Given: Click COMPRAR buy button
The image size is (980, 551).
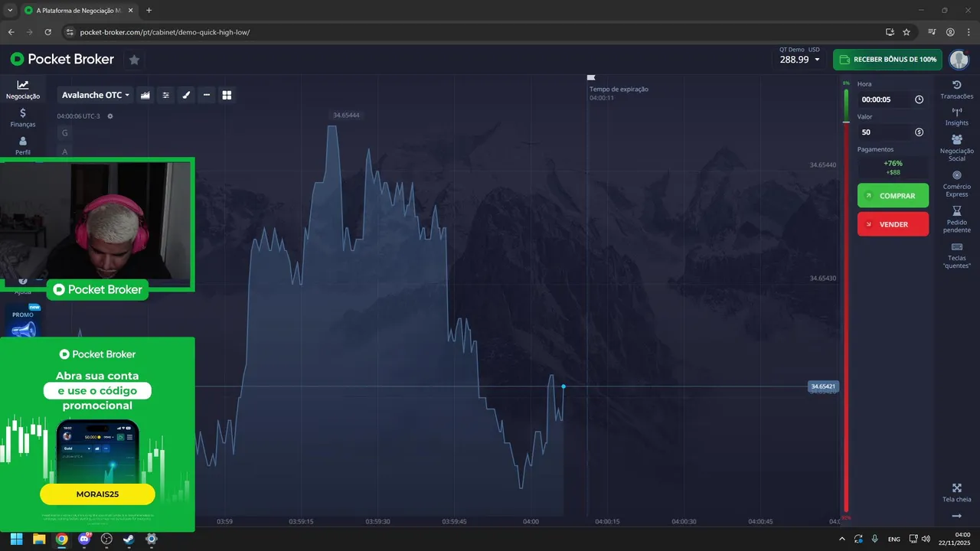Looking at the screenshot, I should tap(893, 195).
